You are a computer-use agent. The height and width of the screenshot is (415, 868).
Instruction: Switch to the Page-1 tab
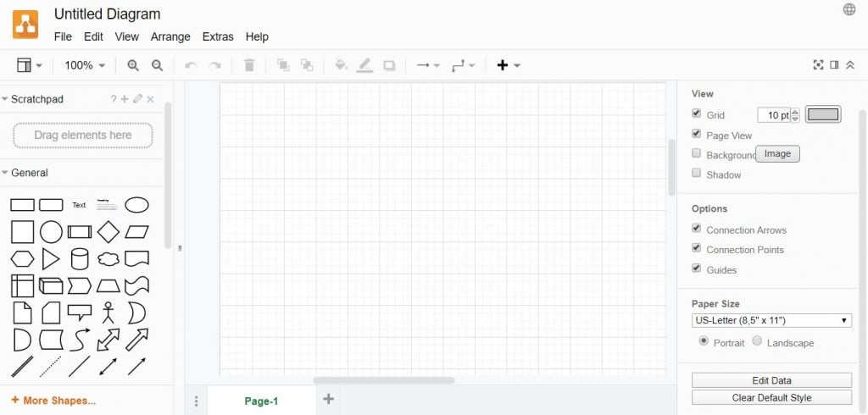(x=261, y=401)
